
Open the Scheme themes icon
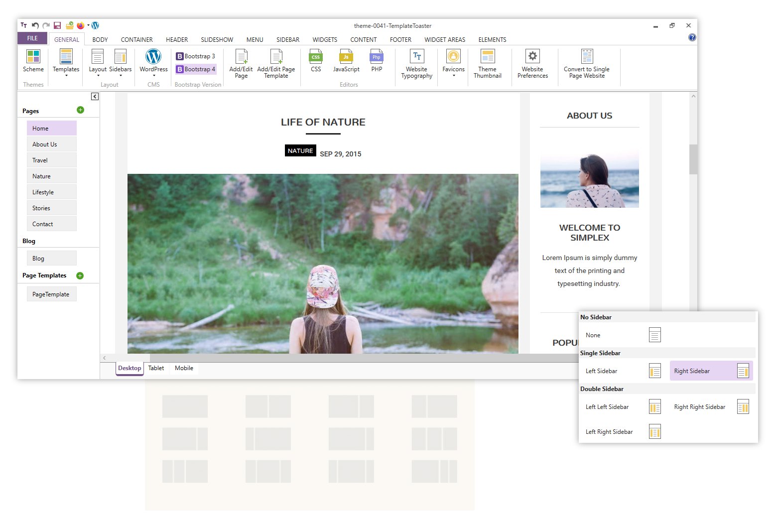33,57
